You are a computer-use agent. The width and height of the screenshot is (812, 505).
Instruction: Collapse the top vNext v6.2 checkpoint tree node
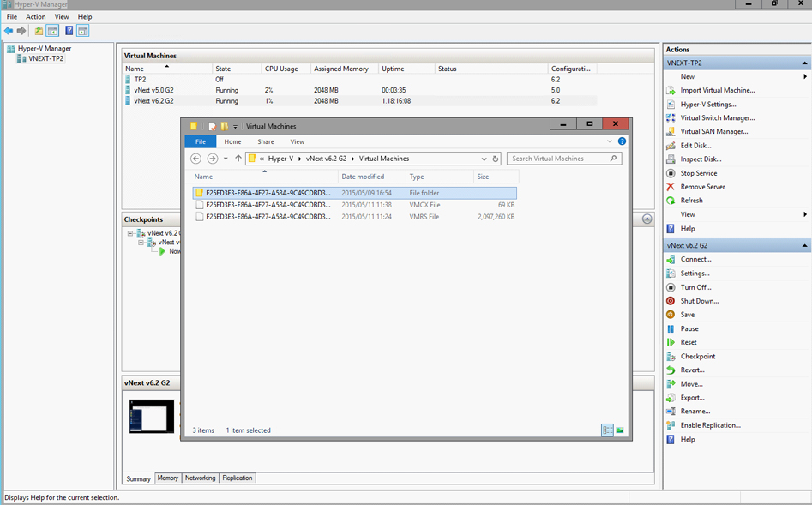[130, 233]
